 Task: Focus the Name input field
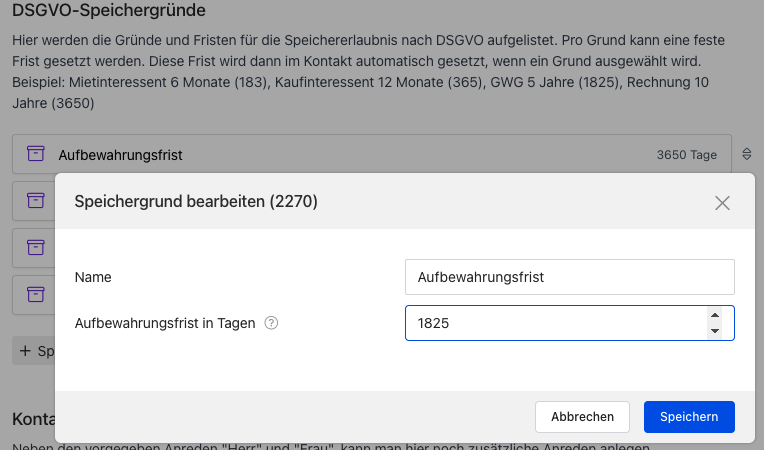pyautogui.click(x=569, y=277)
